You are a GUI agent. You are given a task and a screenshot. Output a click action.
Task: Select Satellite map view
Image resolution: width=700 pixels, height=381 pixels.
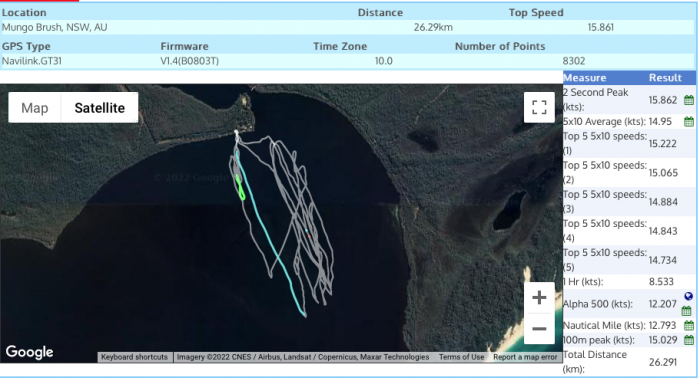(x=100, y=108)
